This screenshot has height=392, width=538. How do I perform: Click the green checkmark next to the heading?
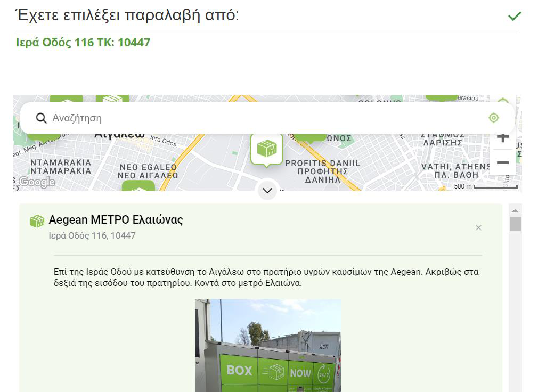514,16
